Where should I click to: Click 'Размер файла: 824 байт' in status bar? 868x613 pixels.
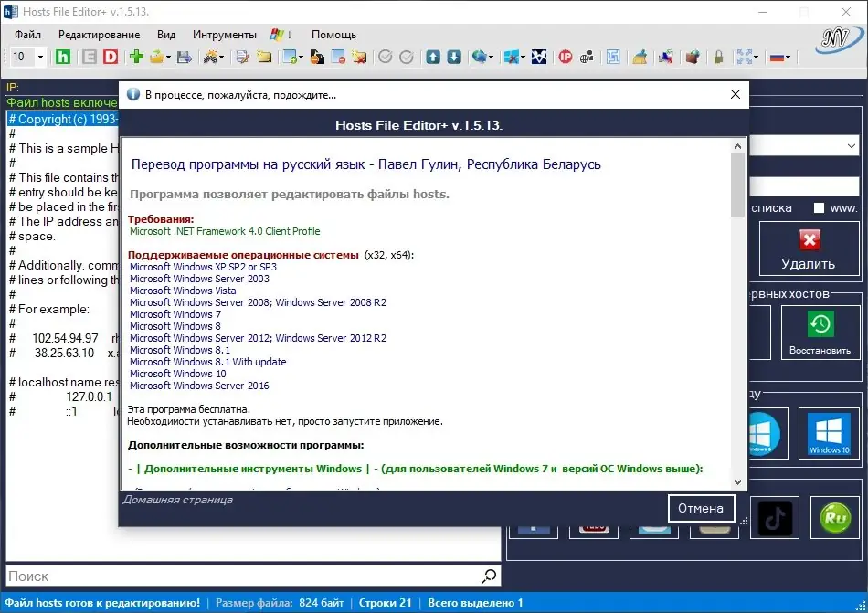click(280, 602)
